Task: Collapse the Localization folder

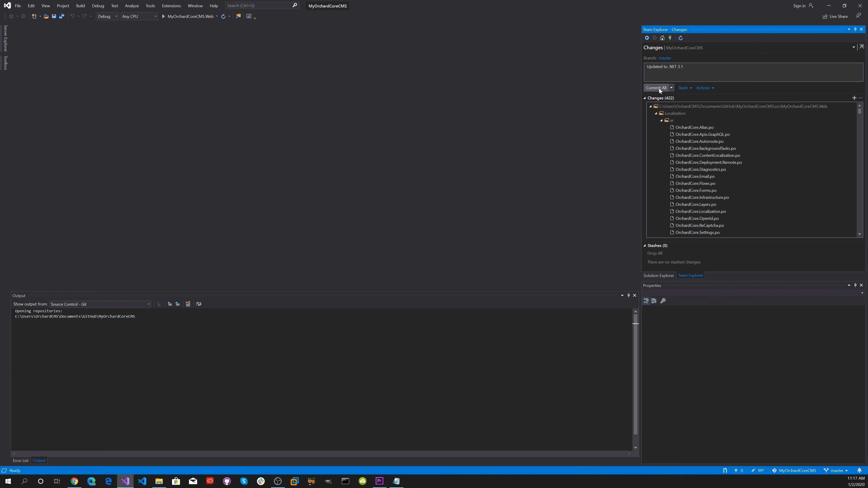Action: click(x=656, y=113)
